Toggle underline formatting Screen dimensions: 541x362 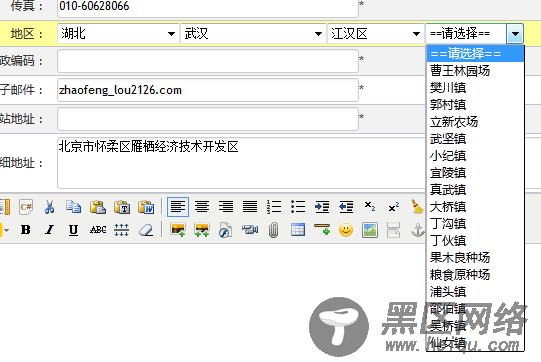point(73,230)
